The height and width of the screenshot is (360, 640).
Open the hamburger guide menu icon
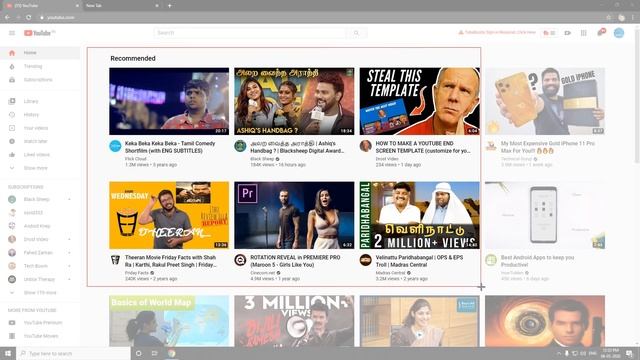[12, 33]
